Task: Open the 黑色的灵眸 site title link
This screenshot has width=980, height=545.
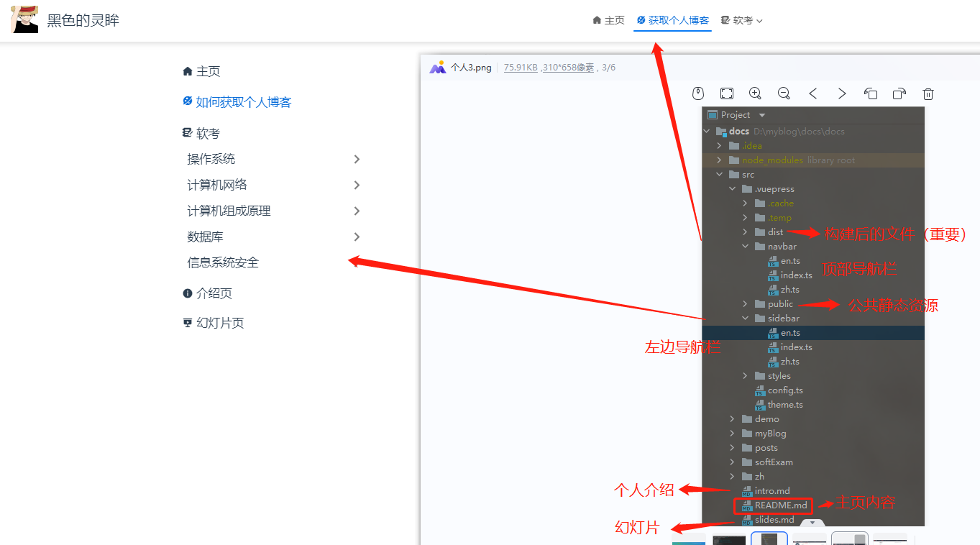Action: 83,20
